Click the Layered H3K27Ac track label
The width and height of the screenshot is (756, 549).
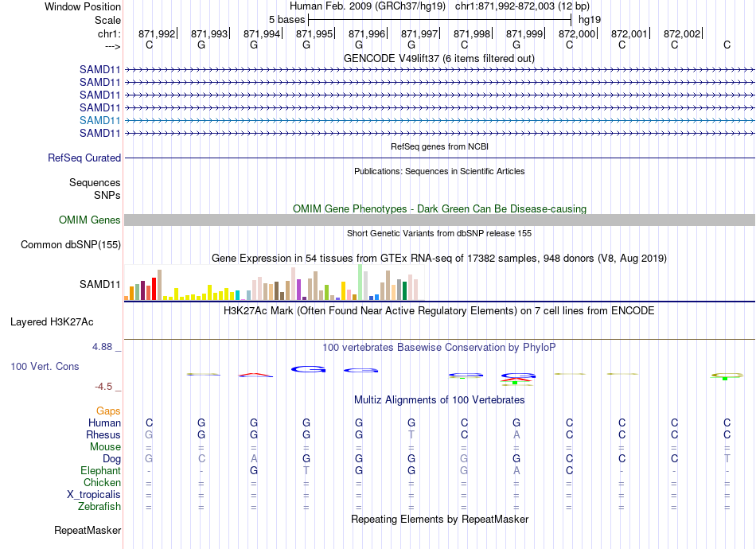(x=52, y=322)
